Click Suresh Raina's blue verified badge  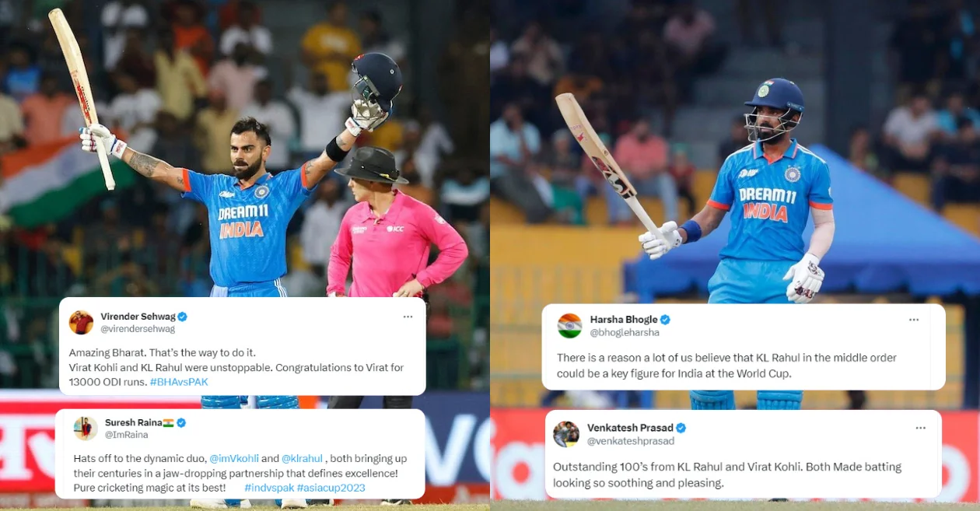click(181, 422)
